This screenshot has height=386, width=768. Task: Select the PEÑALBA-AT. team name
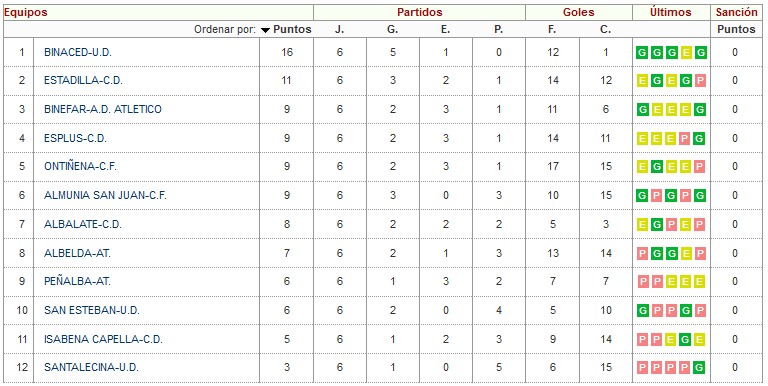tap(77, 282)
